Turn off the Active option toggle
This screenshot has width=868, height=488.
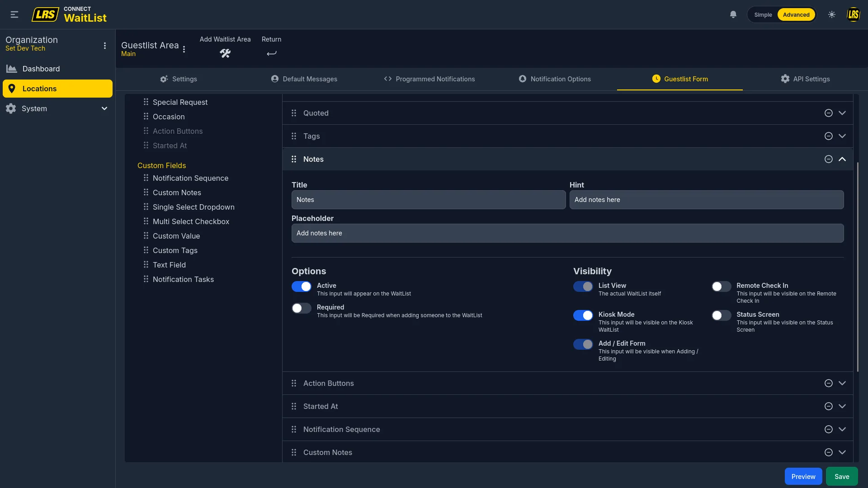click(x=302, y=286)
